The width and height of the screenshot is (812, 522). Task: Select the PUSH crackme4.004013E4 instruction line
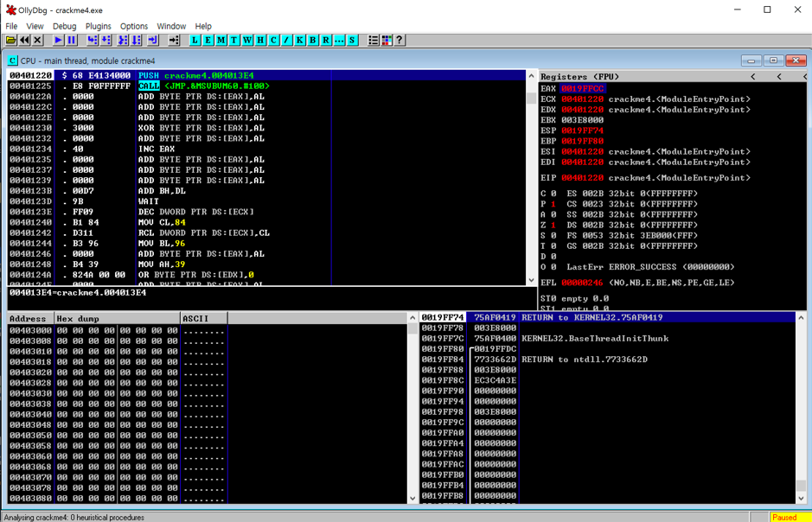coord(266,75)
